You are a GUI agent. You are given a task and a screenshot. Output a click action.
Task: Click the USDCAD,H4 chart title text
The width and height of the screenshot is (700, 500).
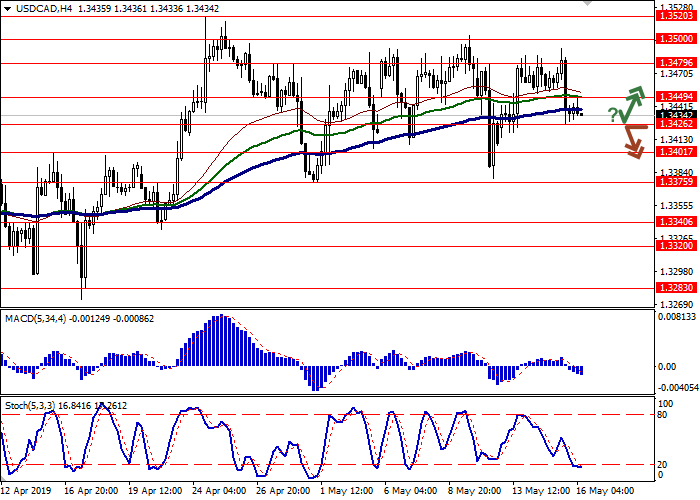coord(33,7)
